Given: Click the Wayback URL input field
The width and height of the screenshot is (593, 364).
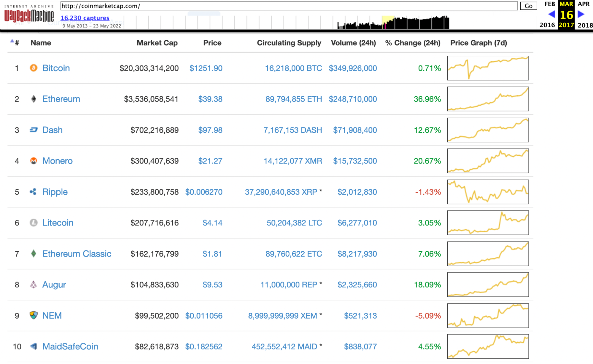Looking at the screenshot, I should (x=289, y=6).
